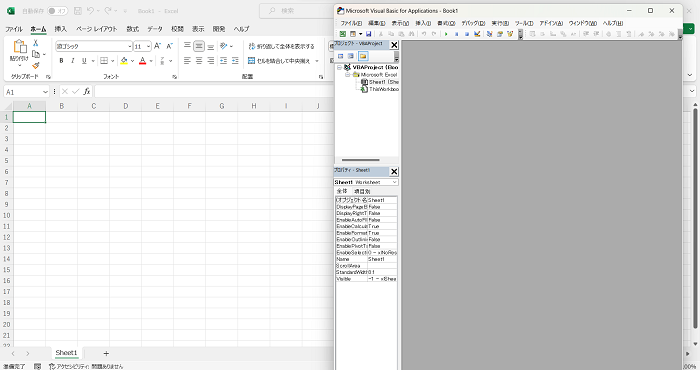Click the increase indent icon
The image size is (700, 370).
[x=235, y=61]
